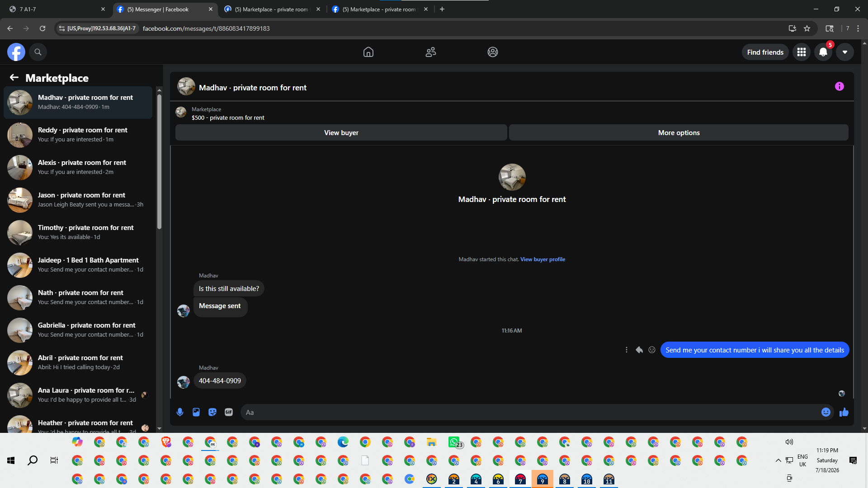Open the emoji picker in message box

(x=826, y=412)
